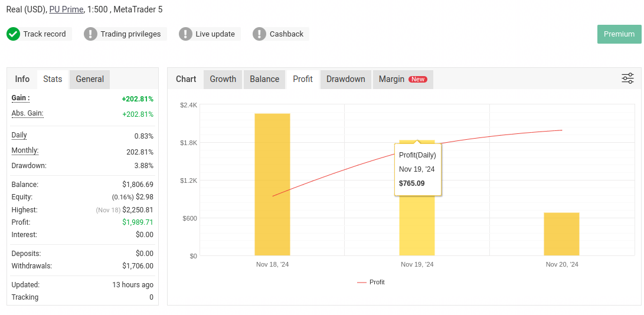
Task: Show the Balance chart tab
Action: tap(264, 79)
